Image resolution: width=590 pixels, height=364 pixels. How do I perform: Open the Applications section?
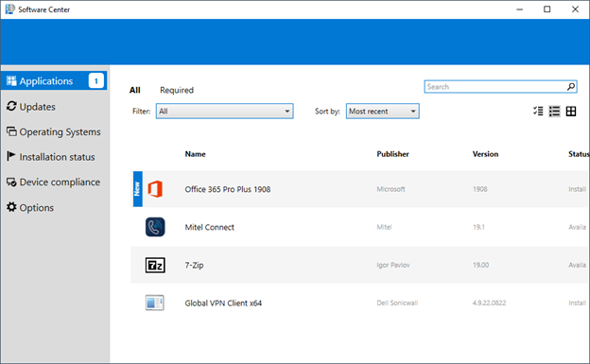tap(54, 80)
